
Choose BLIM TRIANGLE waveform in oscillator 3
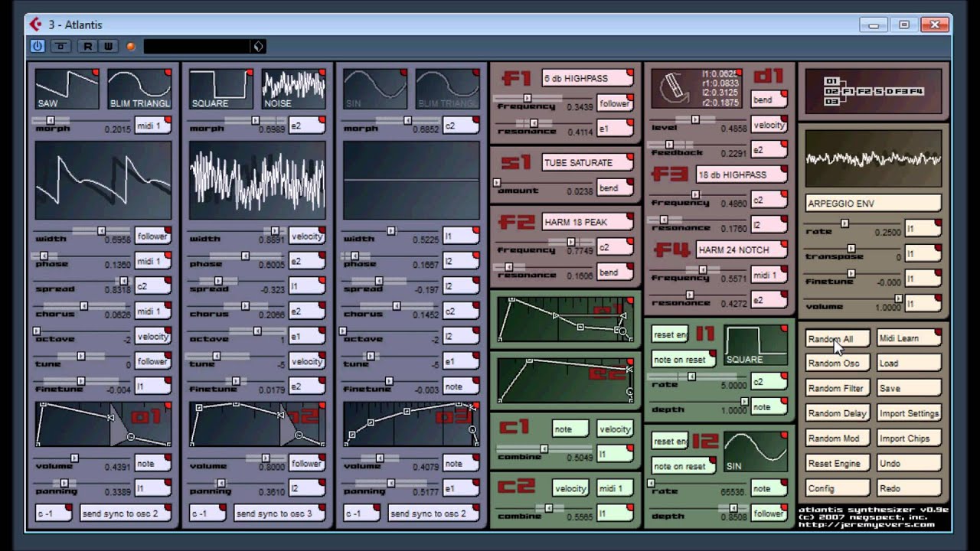(448, 89)
